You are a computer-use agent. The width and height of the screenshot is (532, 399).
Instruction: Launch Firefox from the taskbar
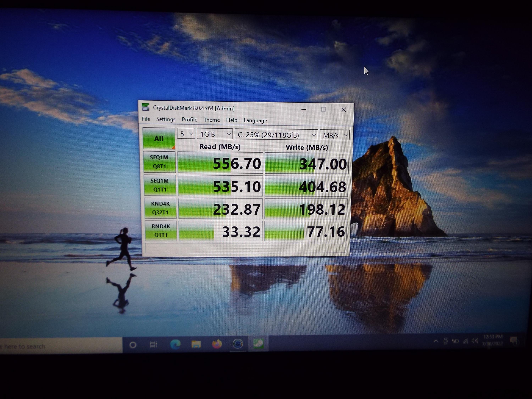point(217,344)
